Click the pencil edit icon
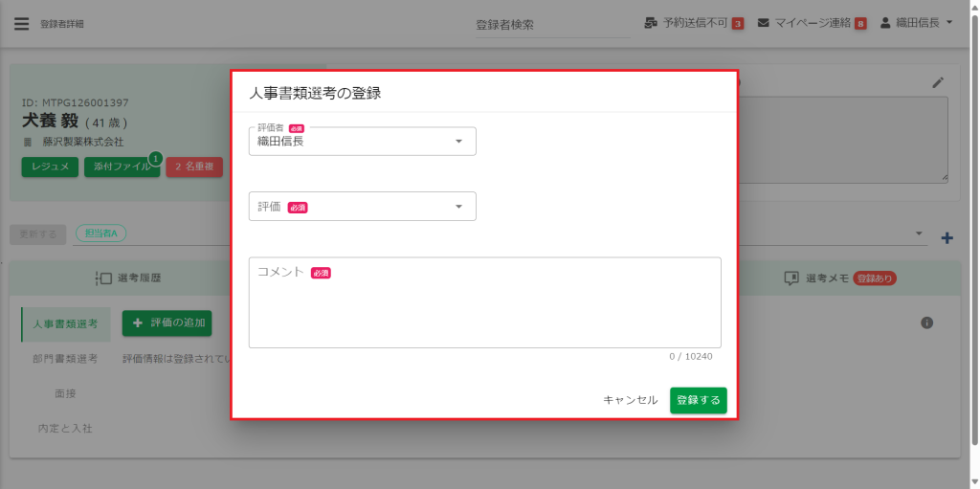Screen dimensions: 980x489 938,82
